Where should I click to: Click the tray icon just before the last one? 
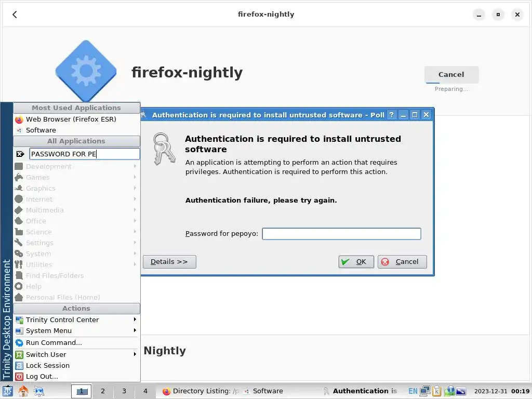tap(449, 391)
